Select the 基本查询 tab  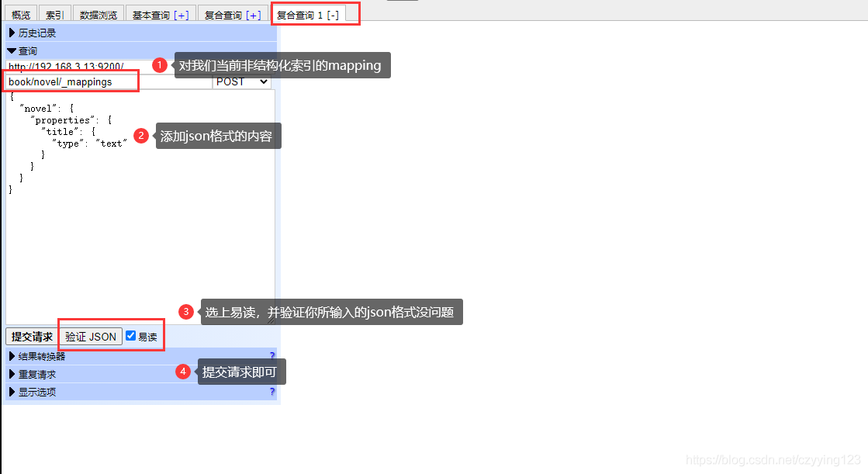click(151, 15)
